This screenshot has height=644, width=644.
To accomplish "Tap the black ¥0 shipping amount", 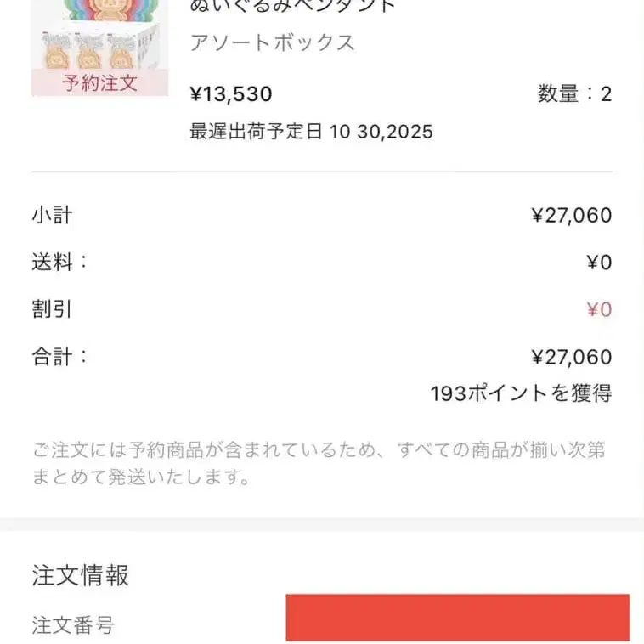I will click(599, 263).
